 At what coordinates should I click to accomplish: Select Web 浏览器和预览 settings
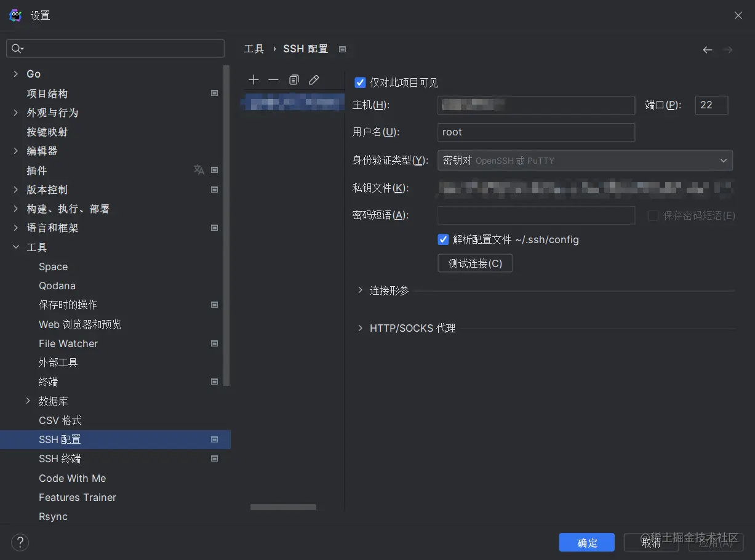tap(80, 324)
